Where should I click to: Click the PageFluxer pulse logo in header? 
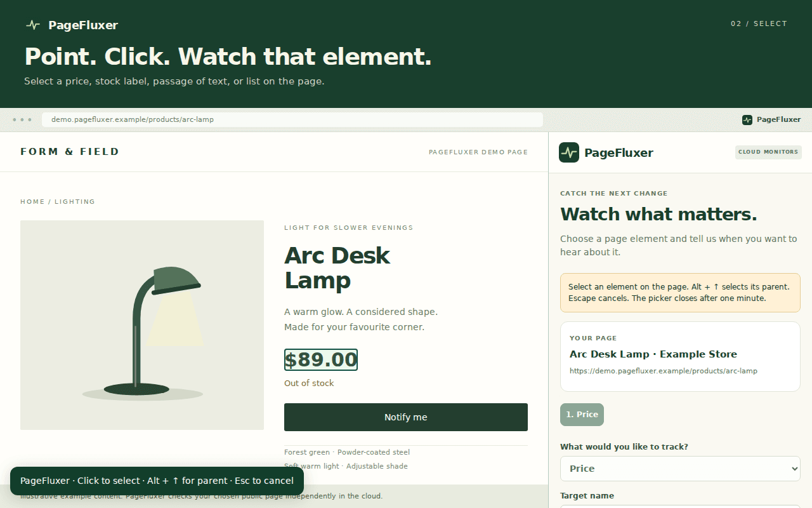tap(32, 25)
